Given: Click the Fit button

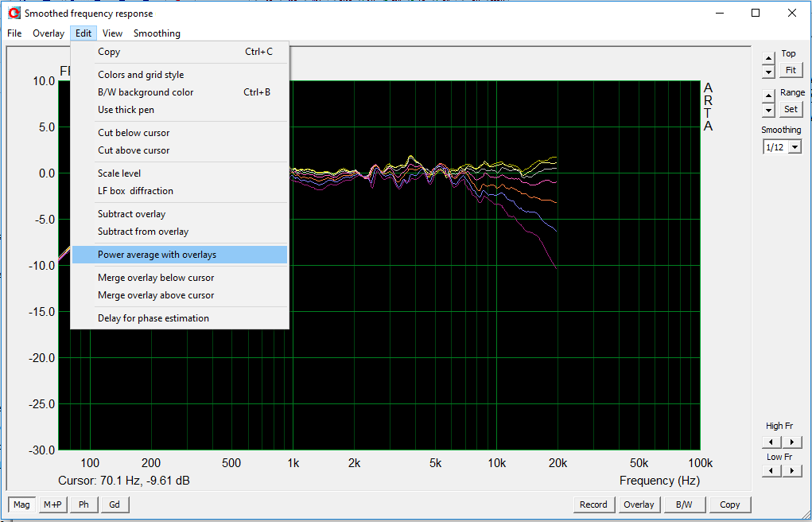Looking at the screenshot, I should pos(791,70).
